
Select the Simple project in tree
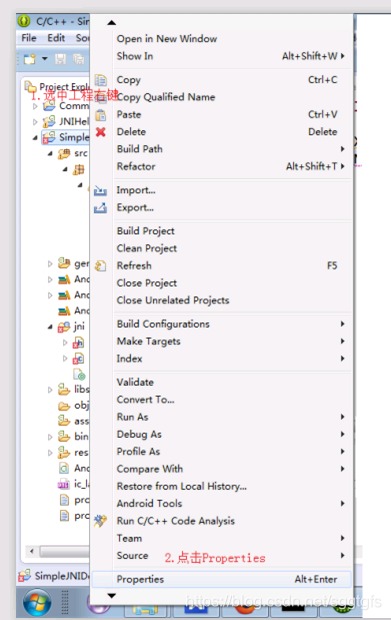[66, 137]
